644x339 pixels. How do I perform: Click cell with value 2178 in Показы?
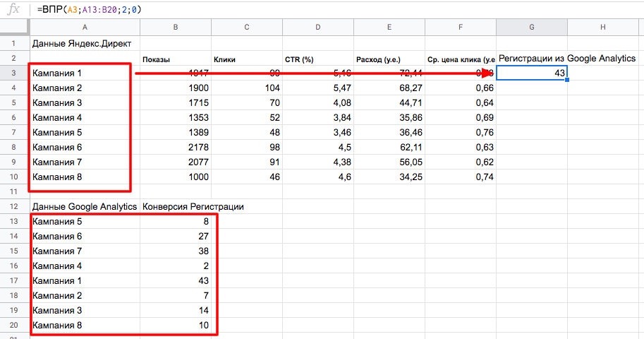176,147
